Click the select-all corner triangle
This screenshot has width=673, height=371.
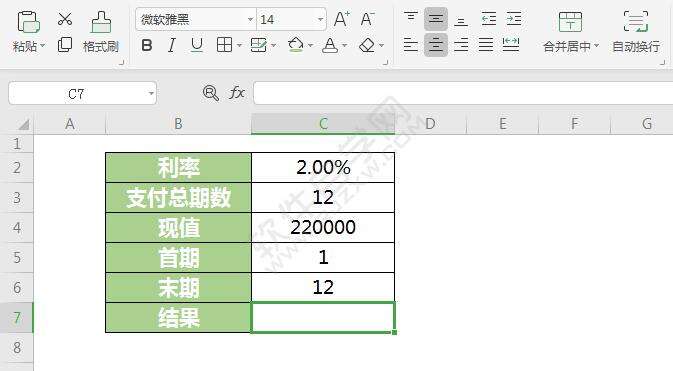click(x=24, y=125)
